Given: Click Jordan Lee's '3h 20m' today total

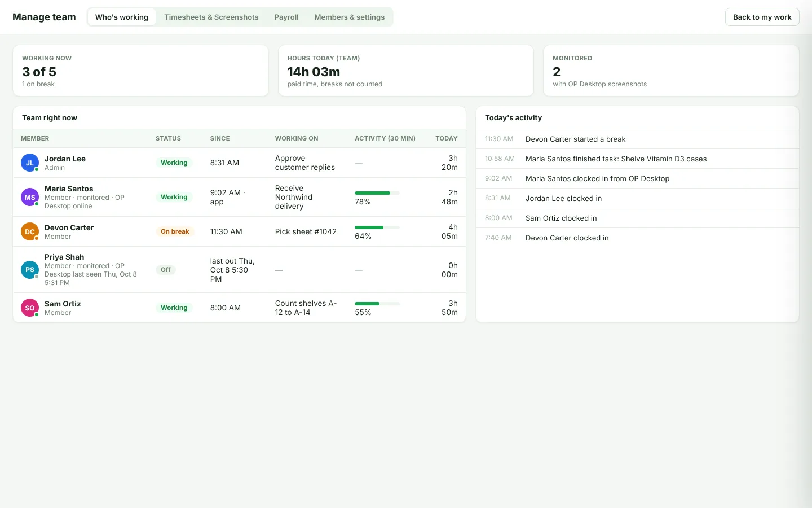Looking at the screenshot, I should tap(449, 163).
